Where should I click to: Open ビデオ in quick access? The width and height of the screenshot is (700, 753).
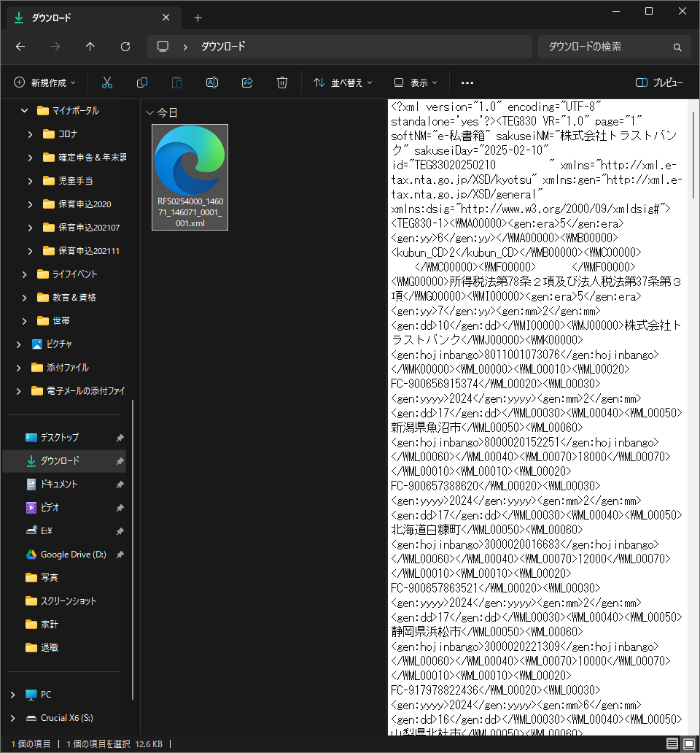coord(50,508)
